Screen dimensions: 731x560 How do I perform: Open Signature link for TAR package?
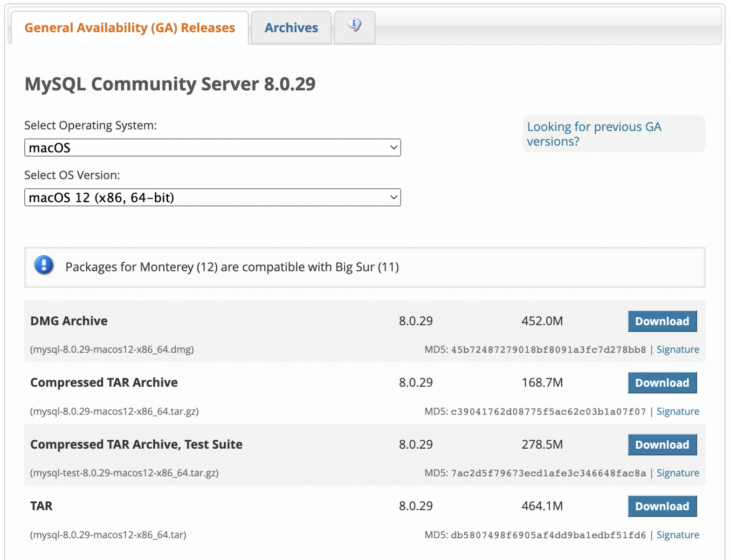pyautogui.click(x=677, y=535)
